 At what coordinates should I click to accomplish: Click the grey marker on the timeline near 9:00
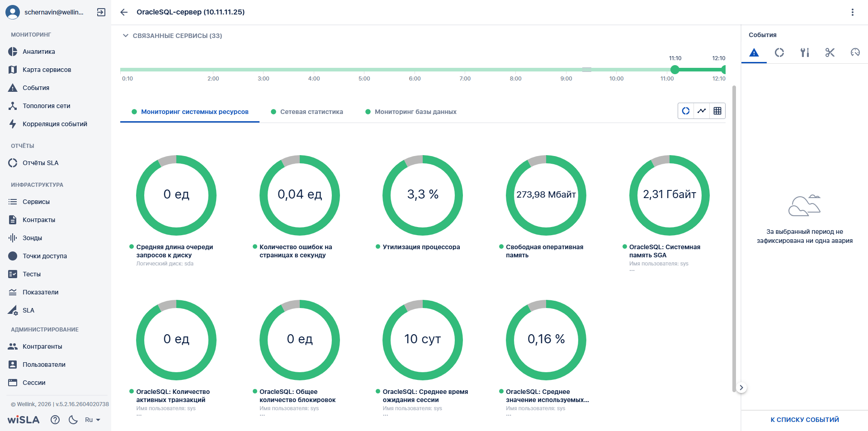click(587, 70)
